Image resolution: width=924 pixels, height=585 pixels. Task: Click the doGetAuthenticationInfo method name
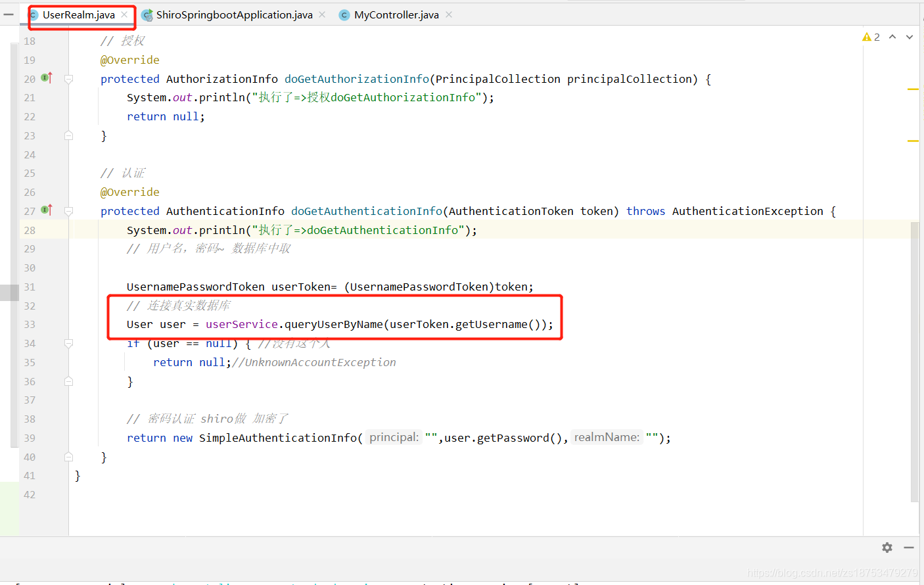(x=367, y=211)
